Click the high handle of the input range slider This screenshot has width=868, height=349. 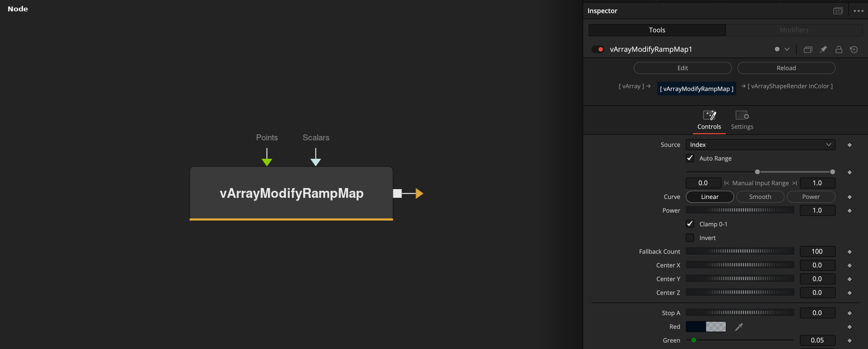coord(832,172)
